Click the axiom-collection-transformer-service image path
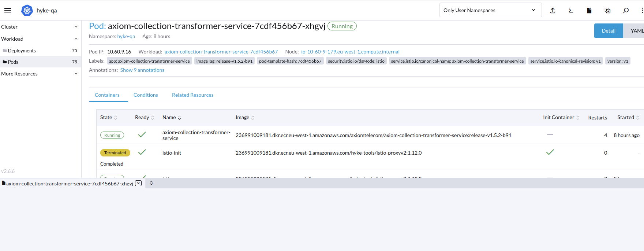This screenshot has height=251, width=644. click(x=374, y=135)
